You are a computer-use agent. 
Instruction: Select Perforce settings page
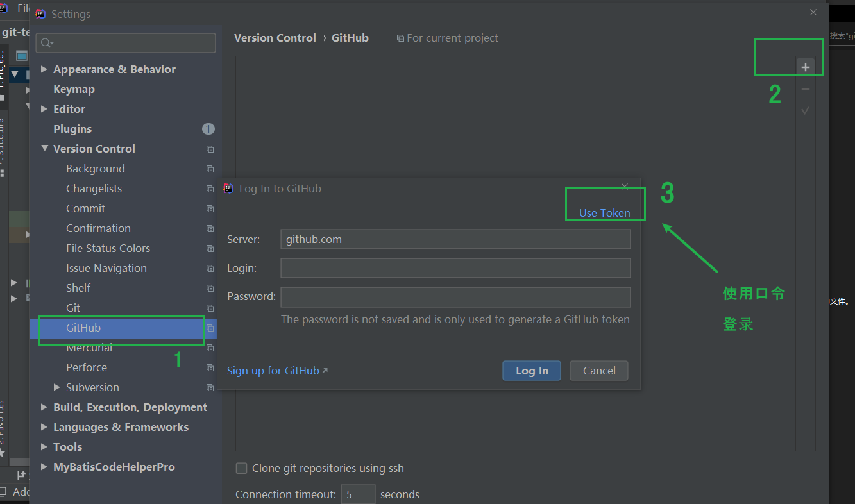pos(87,367)
